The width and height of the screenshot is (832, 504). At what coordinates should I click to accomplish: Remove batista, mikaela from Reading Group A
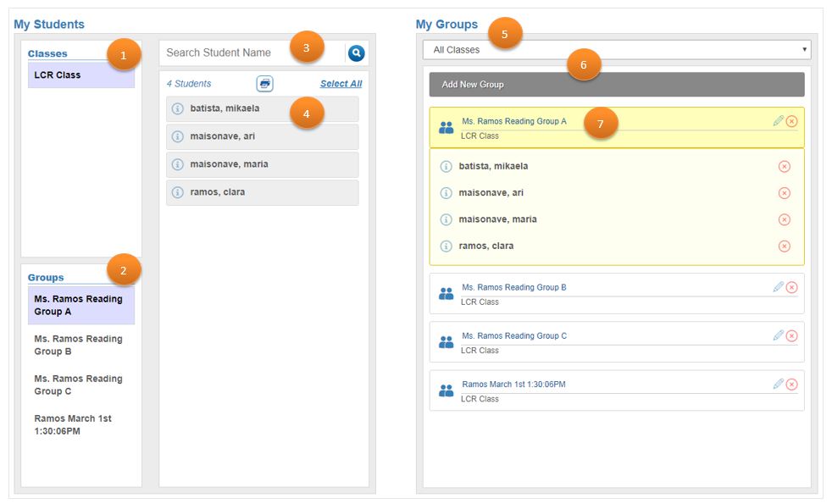point(785,166)
